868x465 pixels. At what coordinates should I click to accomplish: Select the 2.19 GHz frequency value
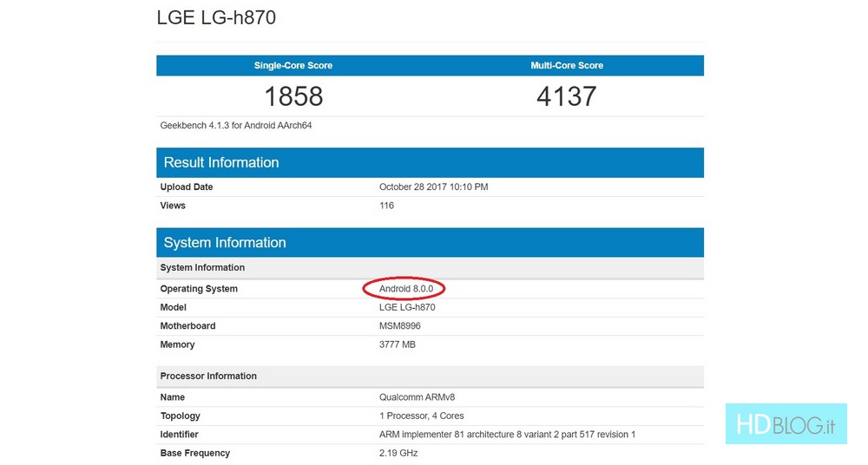pos(398,453)
